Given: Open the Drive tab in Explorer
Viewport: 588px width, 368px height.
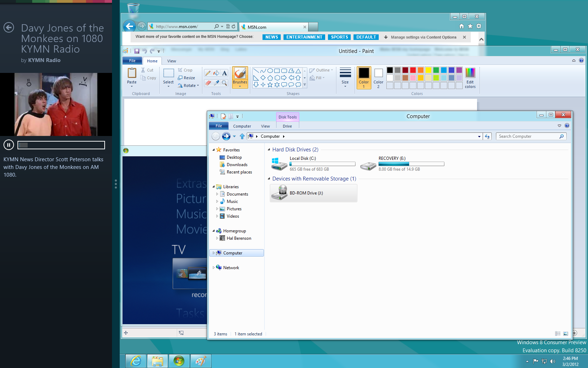Looking at the screenshot, I should coord(287,126).
